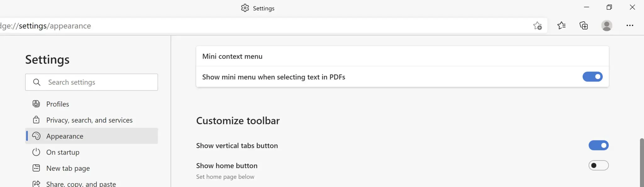The width and height of the screenshot is (644, 187).
Task: Click the On startup power icon
Action: point(36,152)
